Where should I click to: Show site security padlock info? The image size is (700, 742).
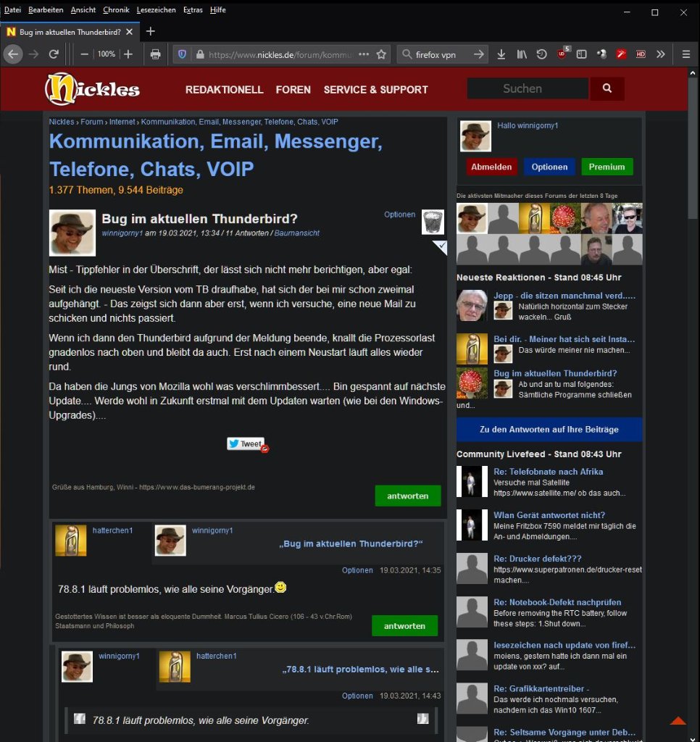(x=200, y=54)
